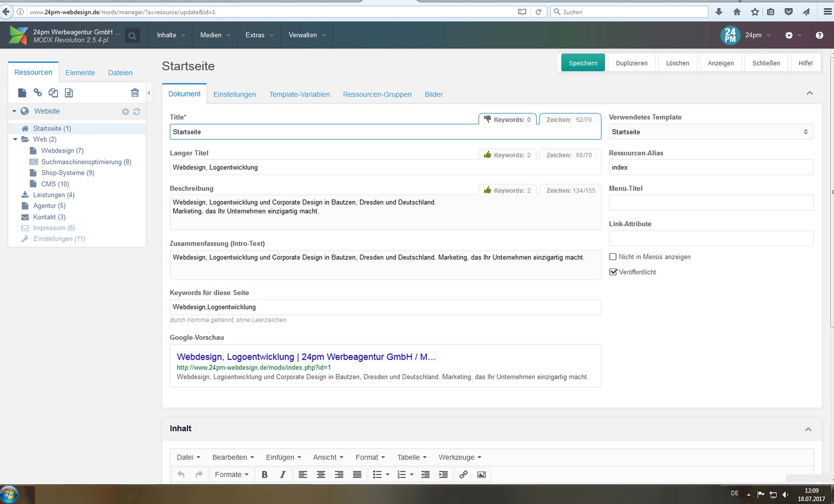
Task: Click the new symlink icon in resource toolbar
Action: point(53,93)
